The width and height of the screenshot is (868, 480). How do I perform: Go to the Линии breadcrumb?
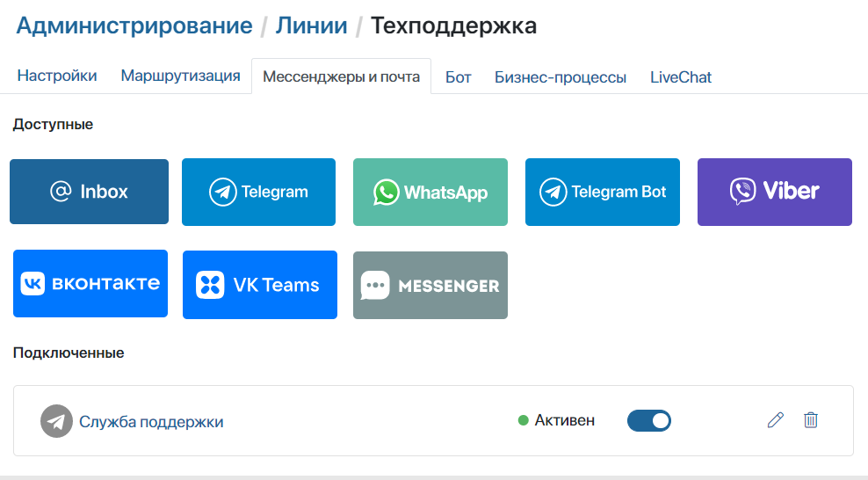(312, 25)
